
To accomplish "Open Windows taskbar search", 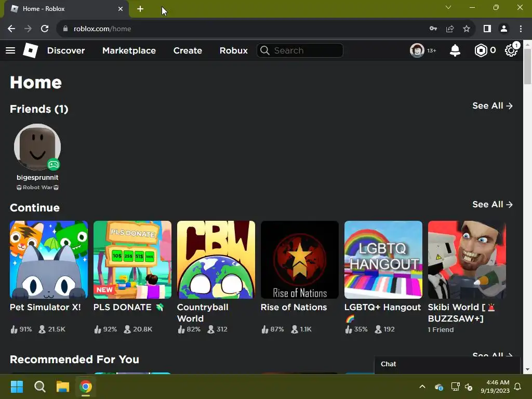I will click(x=39, y=387).
